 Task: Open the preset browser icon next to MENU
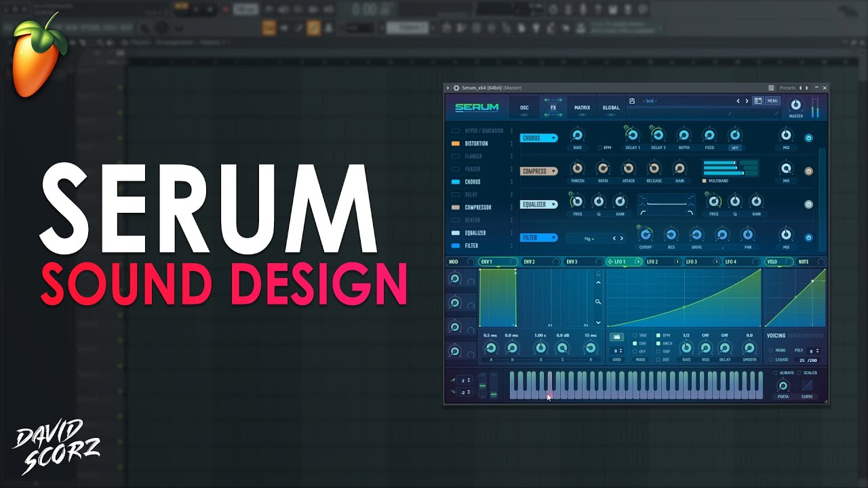click(758, 101)
